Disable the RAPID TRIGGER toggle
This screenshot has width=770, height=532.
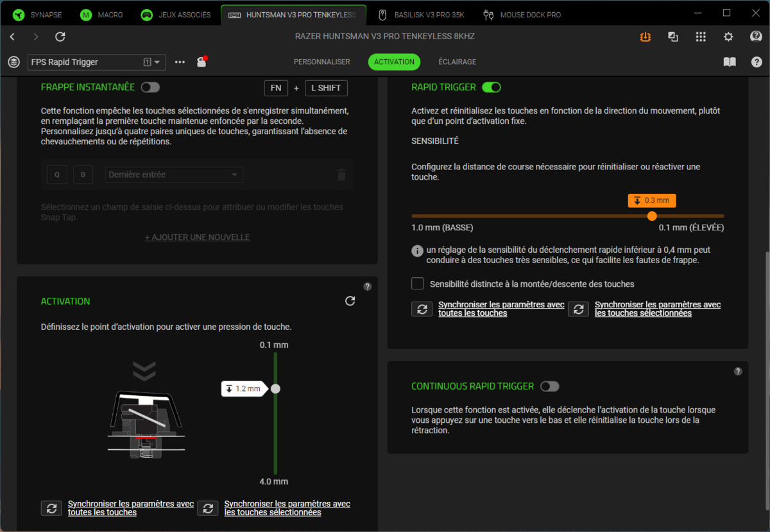[x=492, y=87]
